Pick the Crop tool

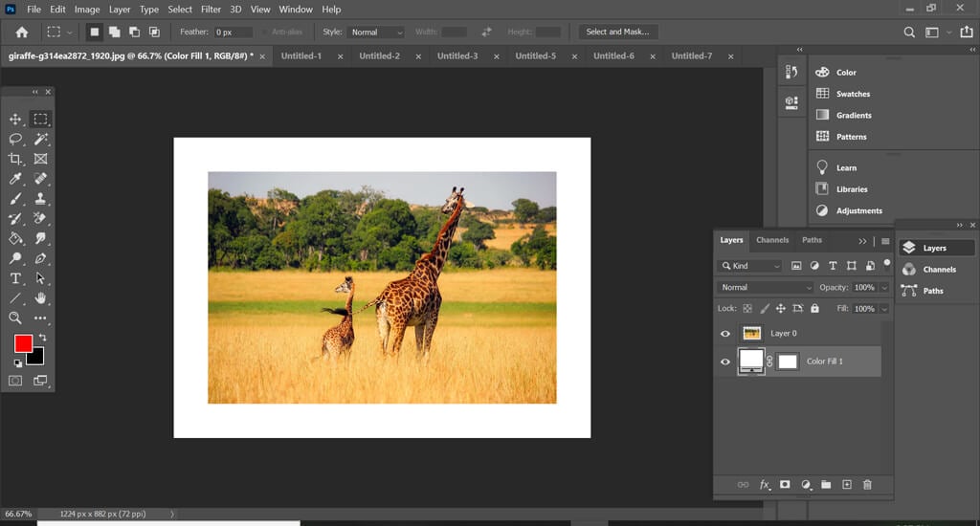[x=15, y=159]
